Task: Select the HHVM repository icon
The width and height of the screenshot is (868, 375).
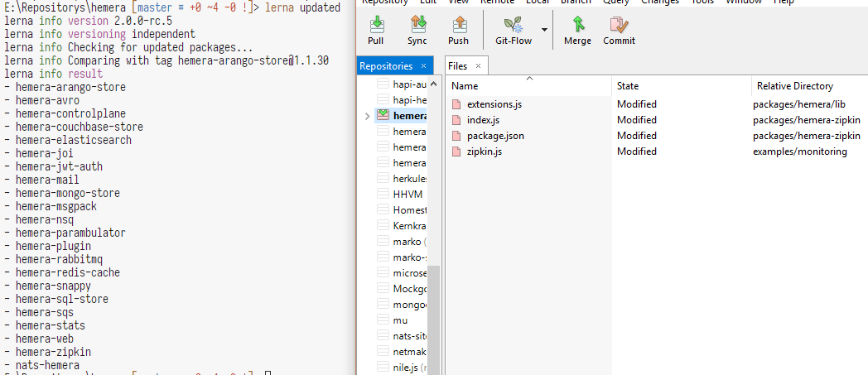Action: (x=383, y=194)
